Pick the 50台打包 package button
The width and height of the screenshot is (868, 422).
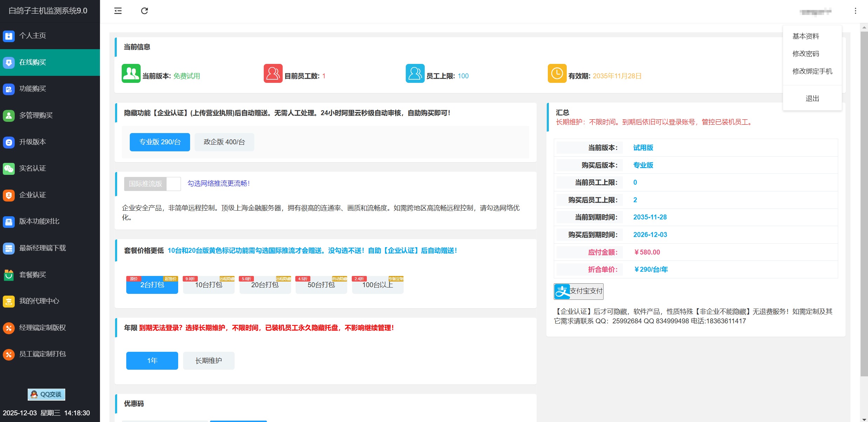tap(321, 285)
